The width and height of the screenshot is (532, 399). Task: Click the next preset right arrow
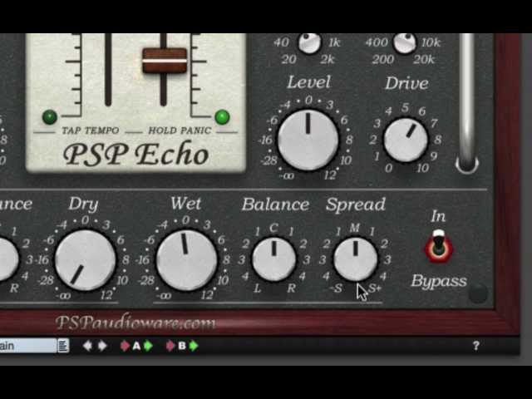(x=102, y=346)
